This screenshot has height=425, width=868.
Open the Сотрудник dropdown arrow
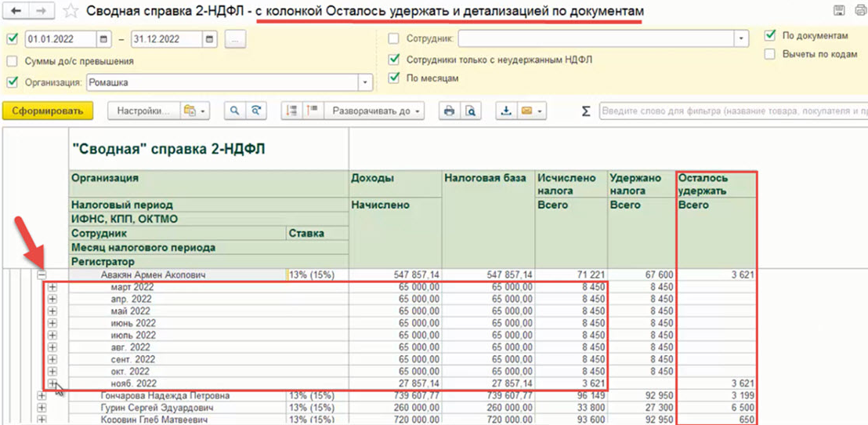[741, 38]
